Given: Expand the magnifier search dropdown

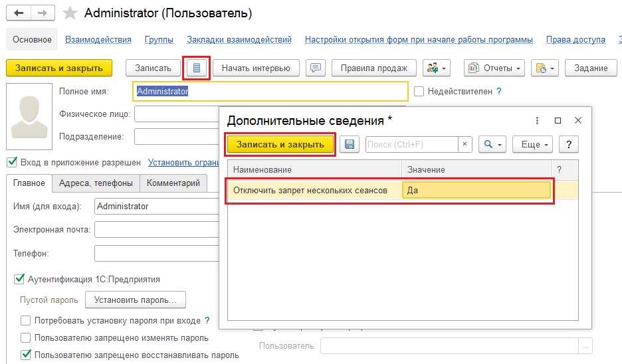Looking at the screenshot, I should (x=492, y=144).
